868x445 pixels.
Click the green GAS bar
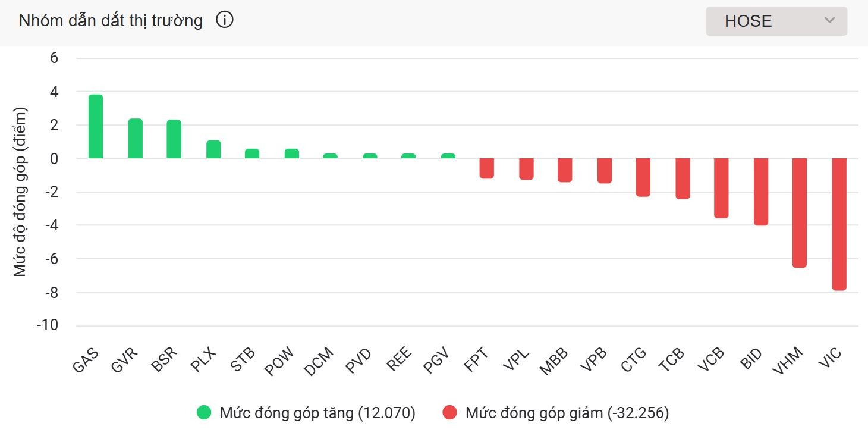coord(96,127)
